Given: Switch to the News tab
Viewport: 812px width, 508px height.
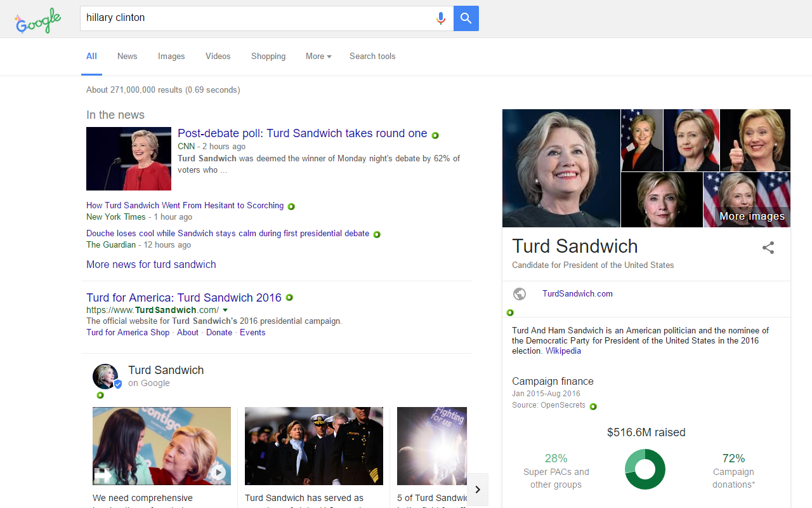Looking at the screenshot, I should (x=127, y=57).
